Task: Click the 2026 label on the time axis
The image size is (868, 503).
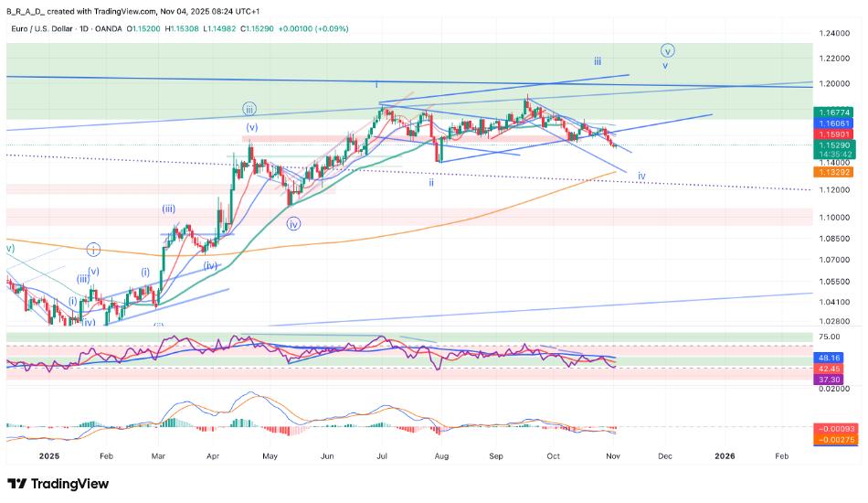Action: [724, 455]
